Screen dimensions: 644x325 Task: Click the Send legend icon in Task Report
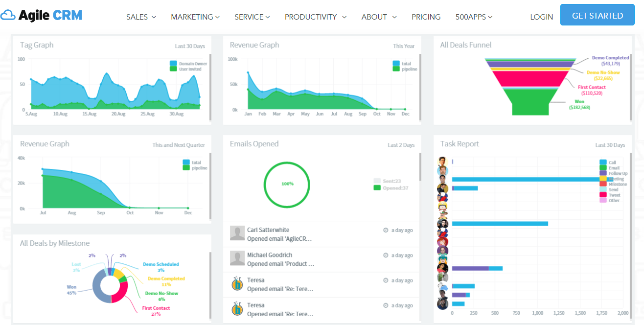603,189
